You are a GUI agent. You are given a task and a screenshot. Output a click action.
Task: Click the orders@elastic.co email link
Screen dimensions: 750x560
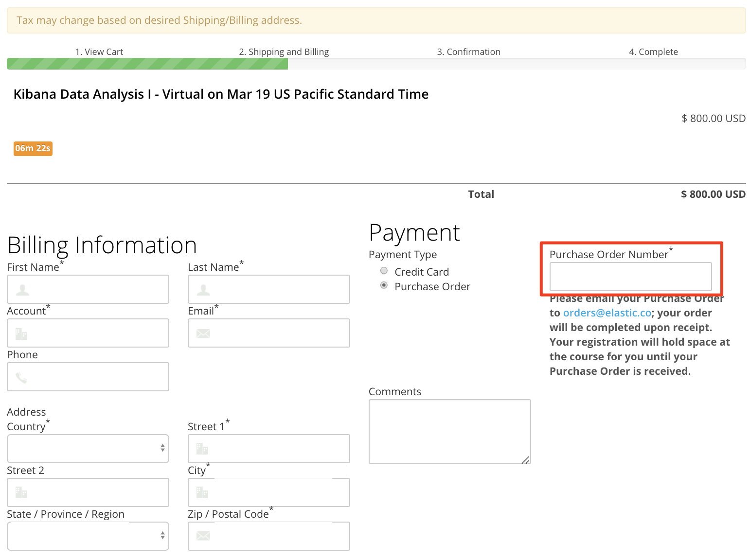coord(607,313)
